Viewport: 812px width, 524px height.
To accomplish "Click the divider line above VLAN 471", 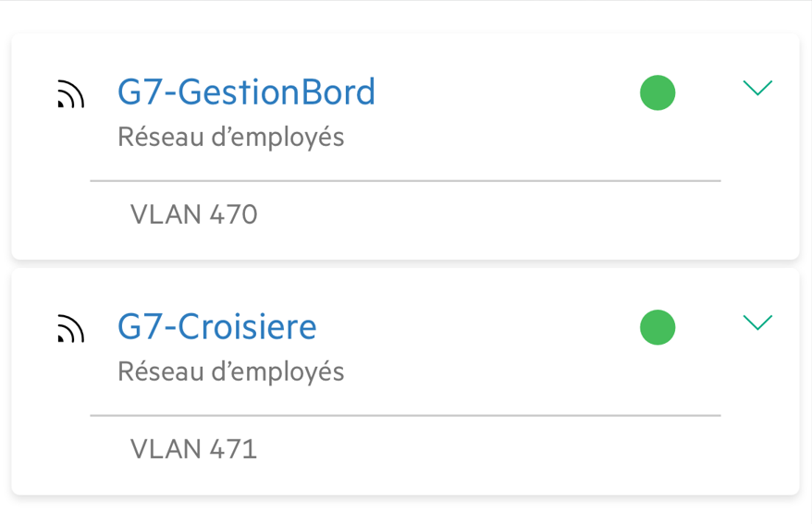I will click(x=405, y=416).
